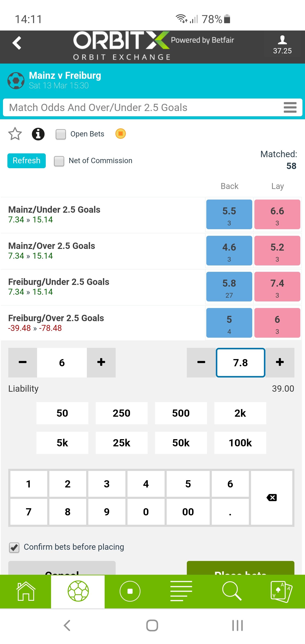Toggle Net of Commission checkbox

(59, 161)
